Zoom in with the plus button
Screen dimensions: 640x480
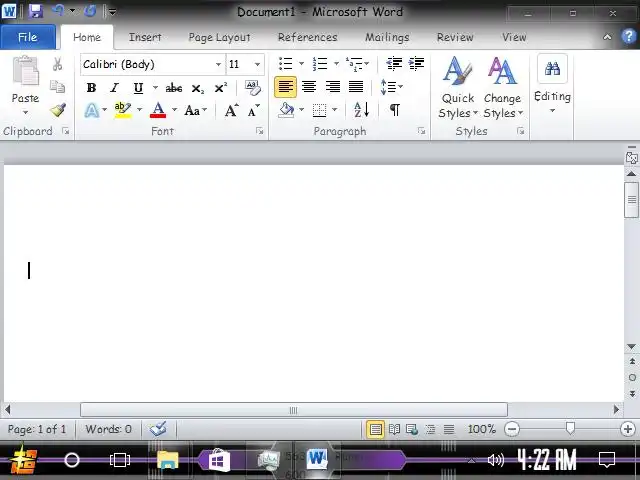[628, 429]
